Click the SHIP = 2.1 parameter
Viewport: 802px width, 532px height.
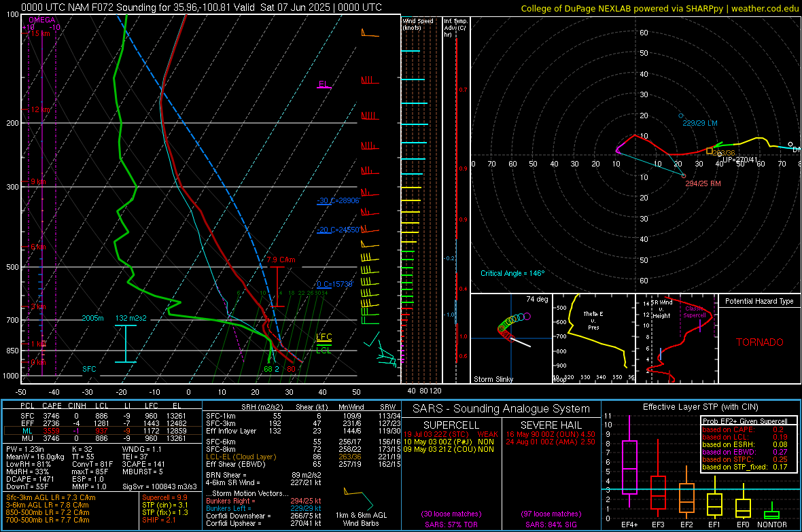pyautogui.click(x=158, y=520)
